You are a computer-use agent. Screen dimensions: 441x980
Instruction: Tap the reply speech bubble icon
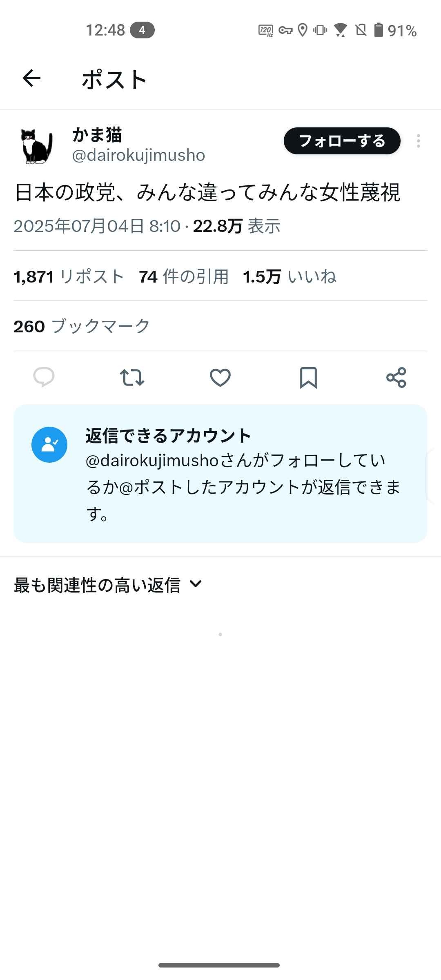44,377
